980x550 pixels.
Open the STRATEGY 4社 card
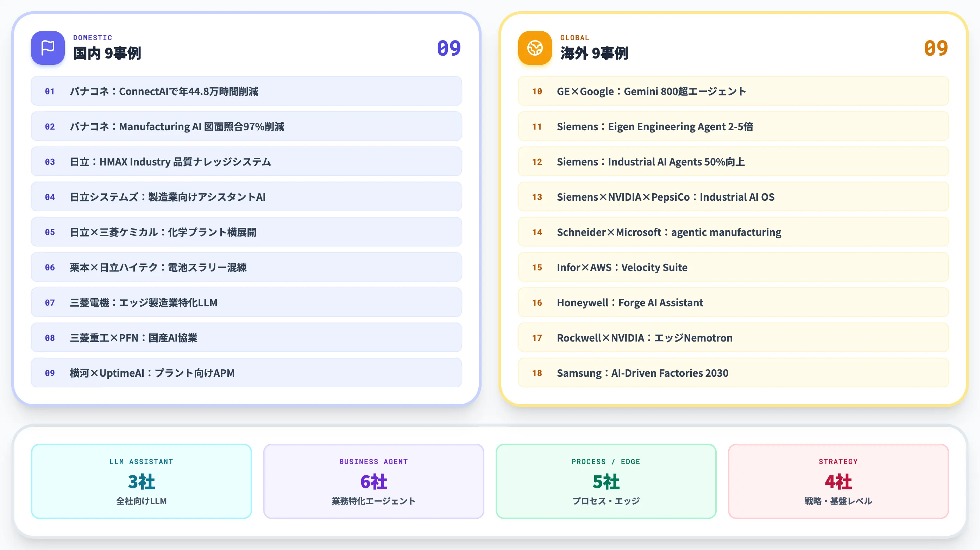(x=838, y=481)
